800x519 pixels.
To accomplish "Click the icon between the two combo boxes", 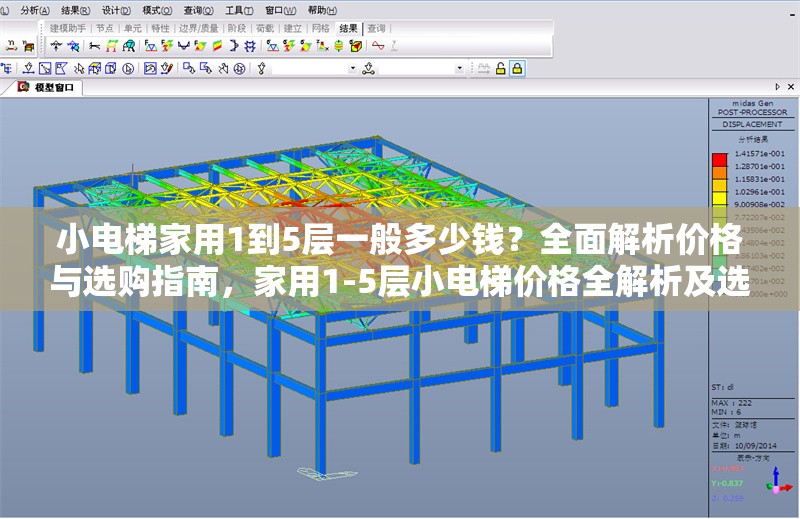I will point(369,68).
